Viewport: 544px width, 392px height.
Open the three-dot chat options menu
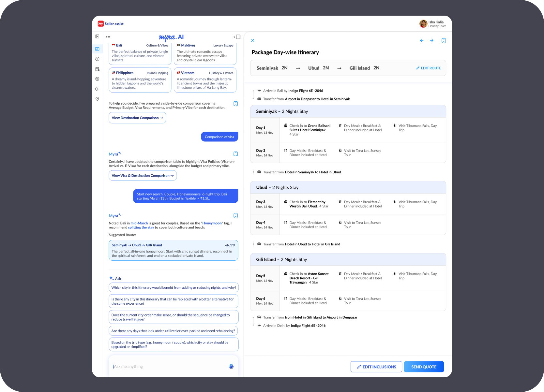[x=108, y=37]
